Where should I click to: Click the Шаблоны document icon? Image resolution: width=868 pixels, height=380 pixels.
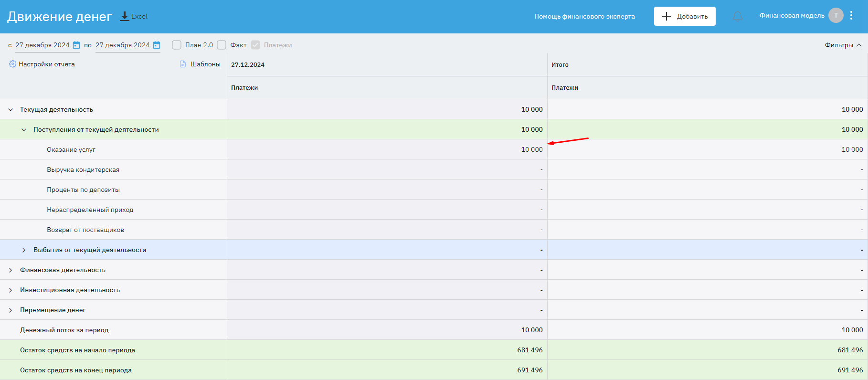(183, 64)
